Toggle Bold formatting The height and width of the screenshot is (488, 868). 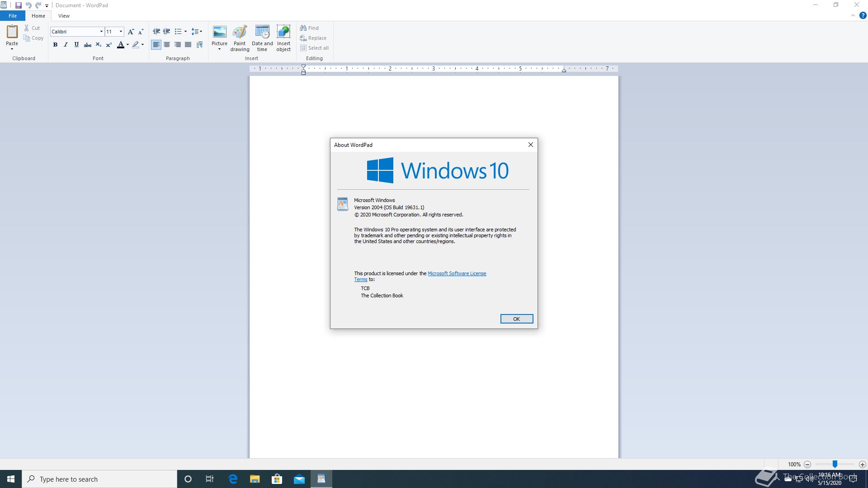coord(55,45)
